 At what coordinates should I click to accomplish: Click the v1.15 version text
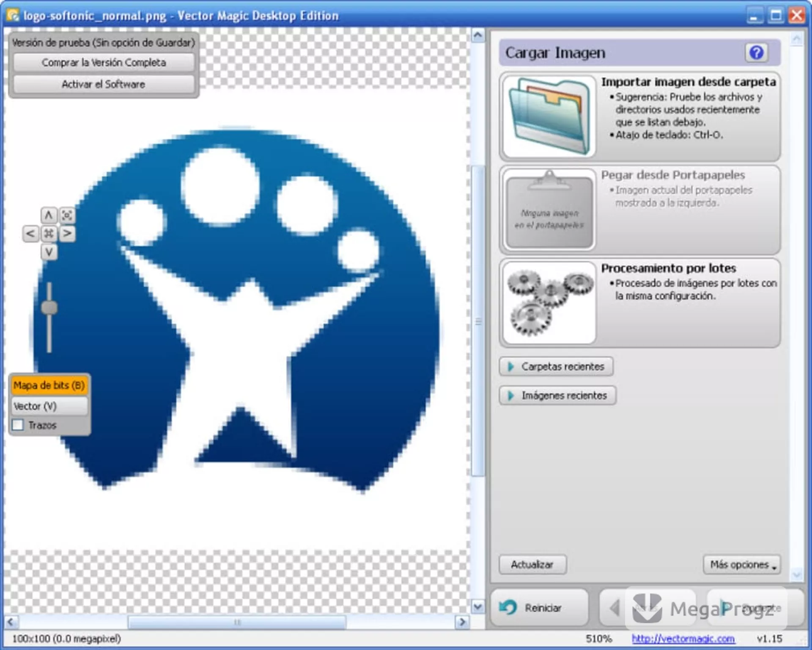pos(769,639)
